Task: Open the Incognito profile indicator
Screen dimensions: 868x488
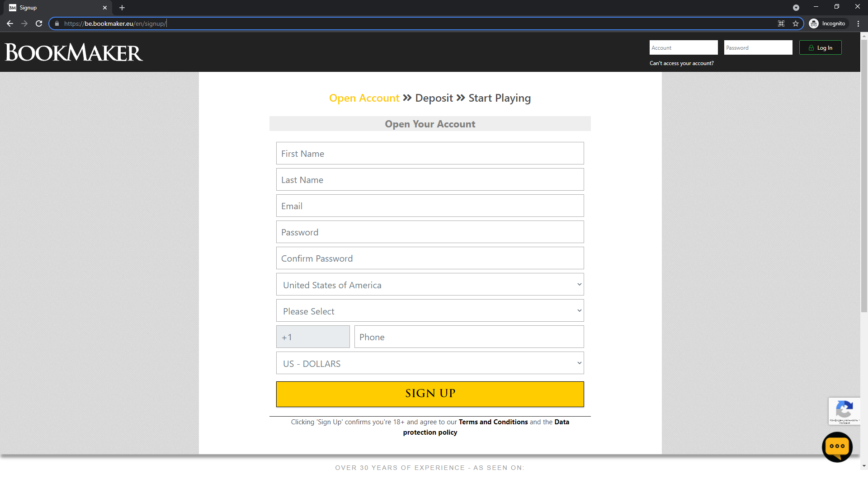Action: [x=827, y=23]
